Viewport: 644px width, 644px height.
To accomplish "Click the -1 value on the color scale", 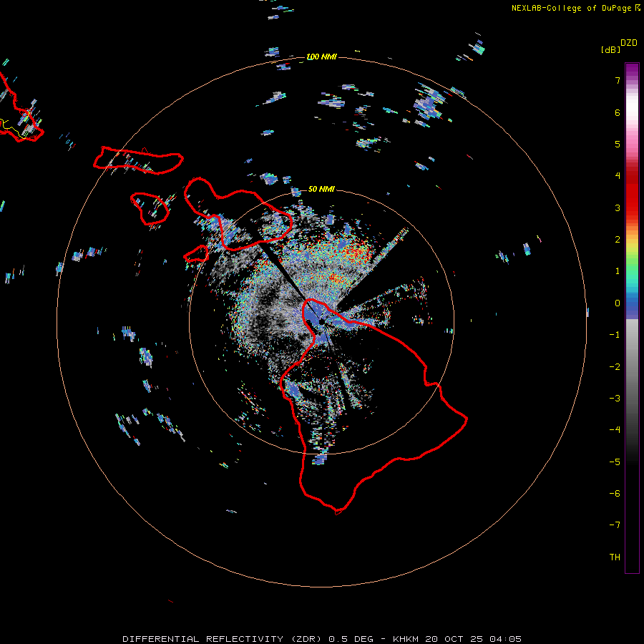I will pyautogui.click(x=615, y=335).
